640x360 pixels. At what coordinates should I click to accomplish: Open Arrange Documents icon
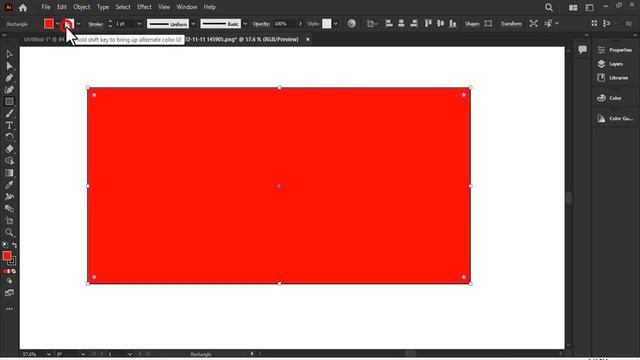(573, 7)
